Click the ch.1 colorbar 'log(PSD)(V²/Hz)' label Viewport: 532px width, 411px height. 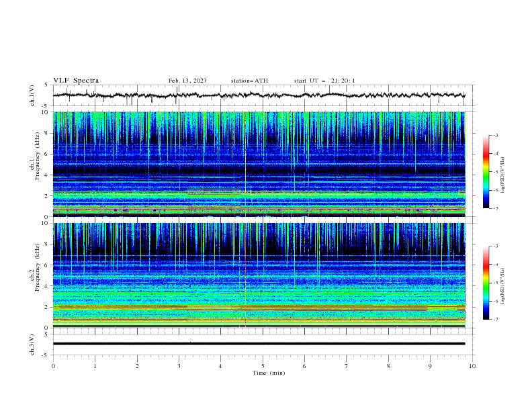(503, 175)
